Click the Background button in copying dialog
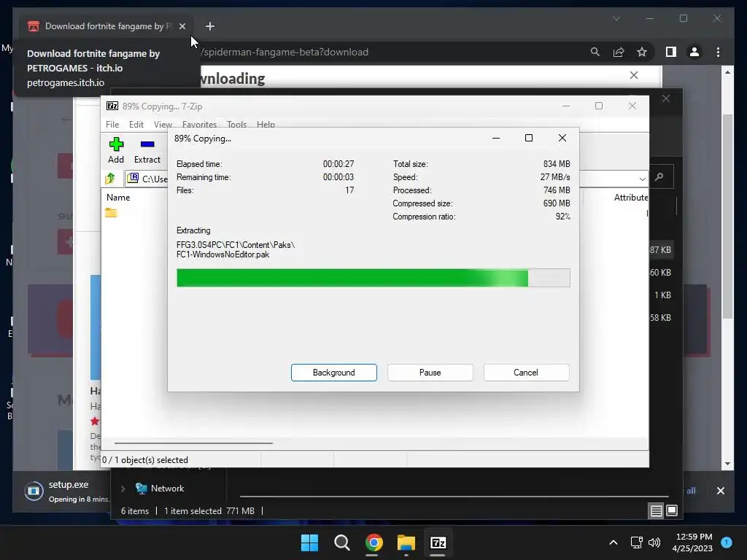This screenshot has height=560, width=747. pos(333,373)
